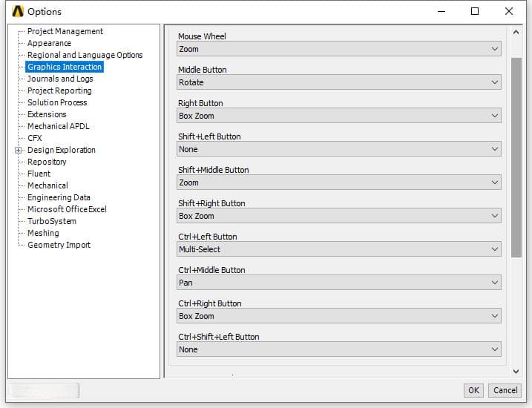Select Mechanical in the options tree
The height and width of the screenshot is (408, 532).
(x=47, y=185)
